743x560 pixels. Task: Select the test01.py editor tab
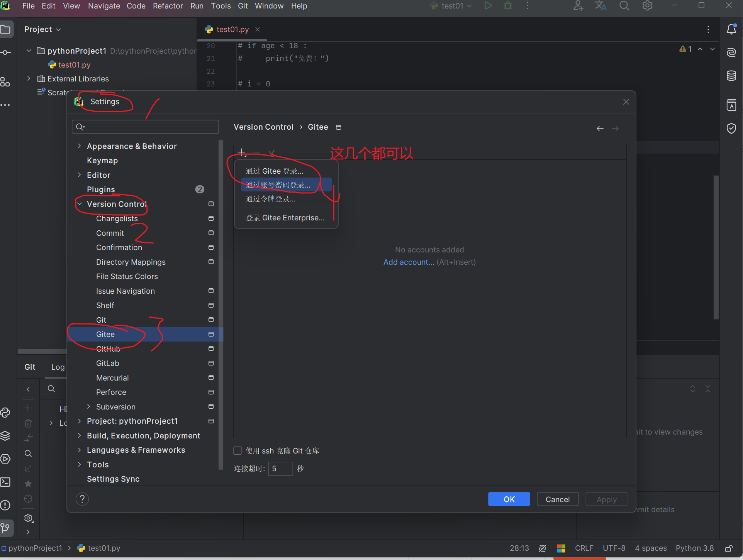232,29
